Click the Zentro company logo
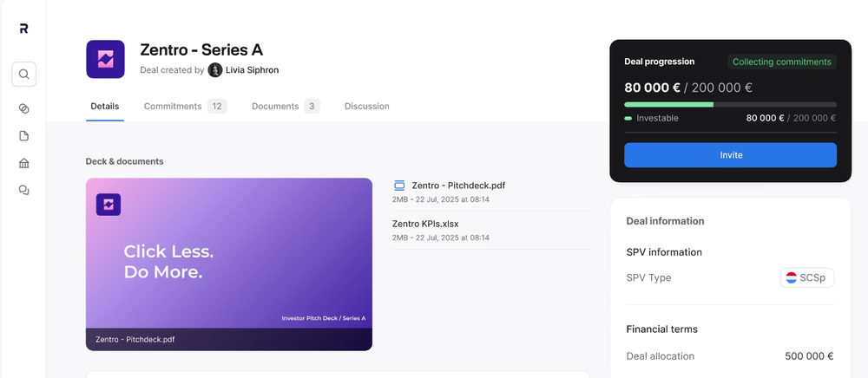 [105, 59]
